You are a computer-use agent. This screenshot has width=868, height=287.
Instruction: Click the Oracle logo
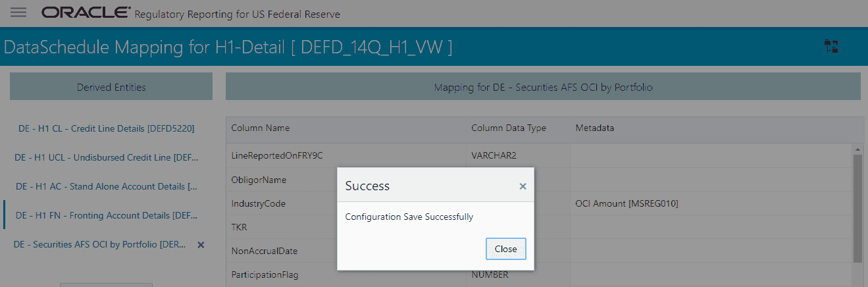point(86,13)
